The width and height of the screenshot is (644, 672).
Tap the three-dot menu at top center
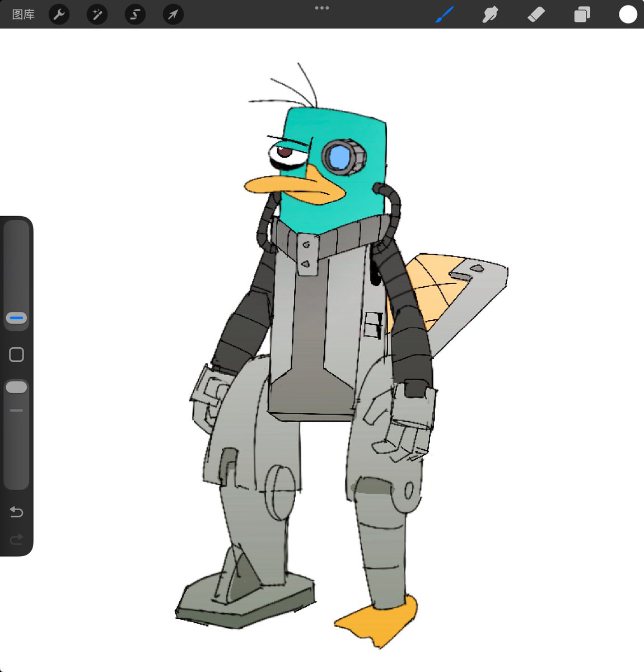(x=322, y=8)
